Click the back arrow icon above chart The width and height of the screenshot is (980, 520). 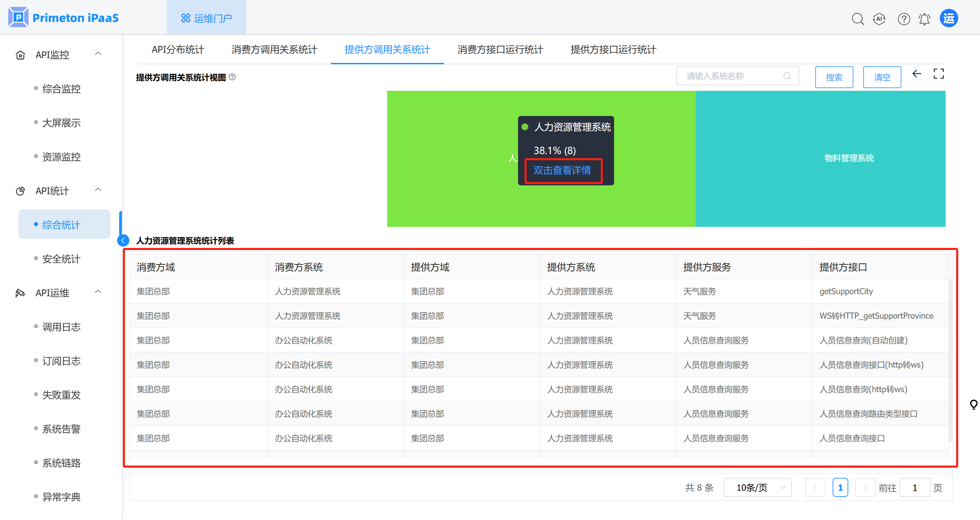[x=917, y=74]
